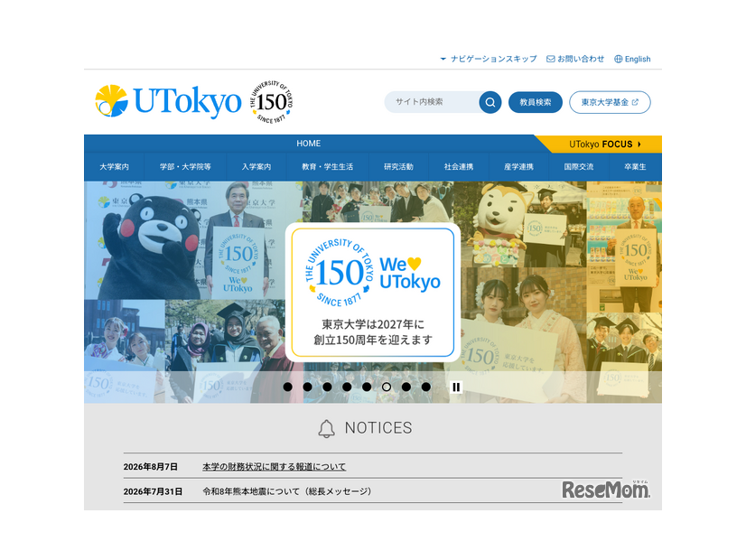Select the first slideshow dot
746x560 pixels.
coord(287,387)
